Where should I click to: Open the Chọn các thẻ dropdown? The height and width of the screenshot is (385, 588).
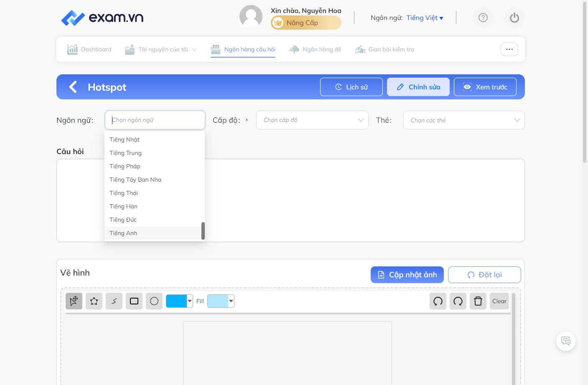click(x=464, y=120)
